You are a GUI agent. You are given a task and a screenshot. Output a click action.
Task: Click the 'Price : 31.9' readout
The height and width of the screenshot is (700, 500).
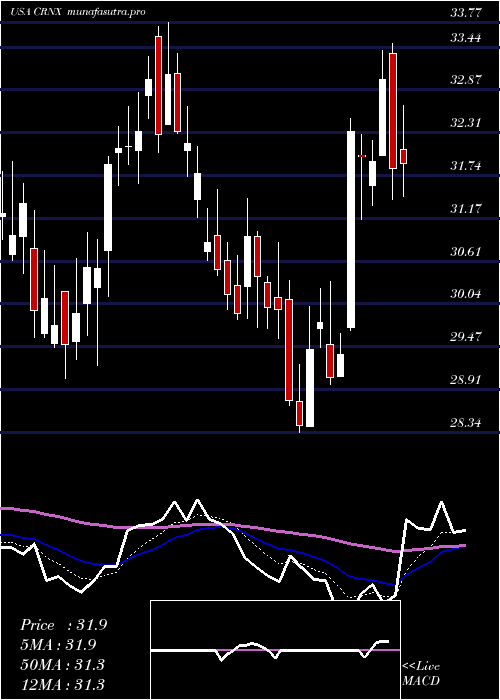(63, 625)
